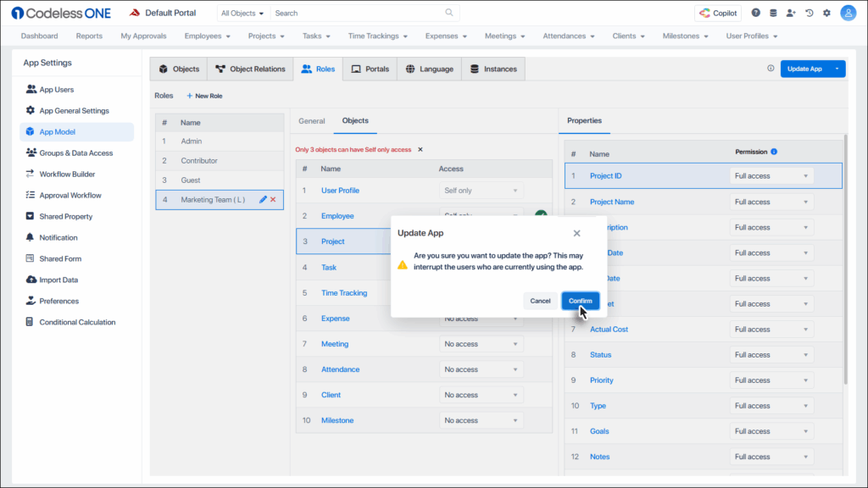Switch to Object Relations tab
This screenshot has width=868, height=488.
click(x=250, y=69)
